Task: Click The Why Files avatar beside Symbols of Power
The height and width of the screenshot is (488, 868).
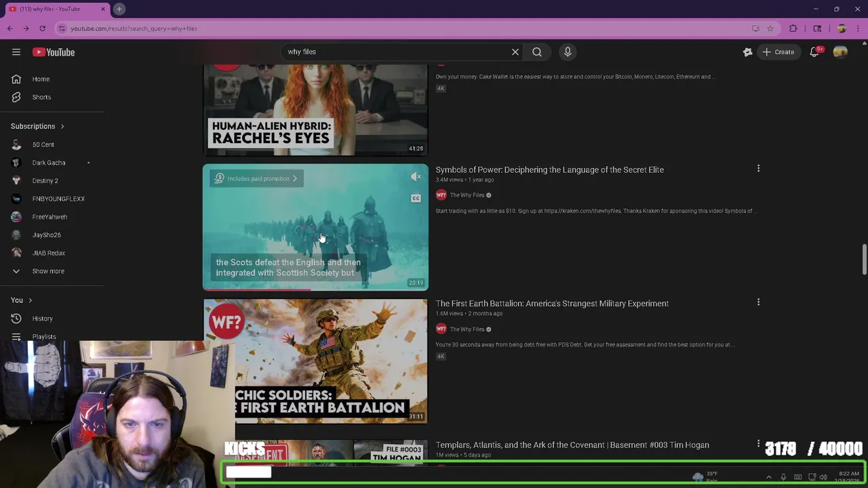Action: (x=441, y=195)
